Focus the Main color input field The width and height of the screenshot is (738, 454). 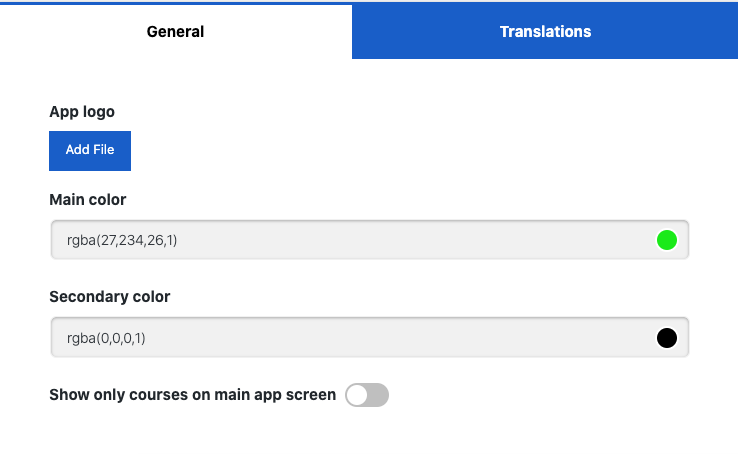[350, 240]
